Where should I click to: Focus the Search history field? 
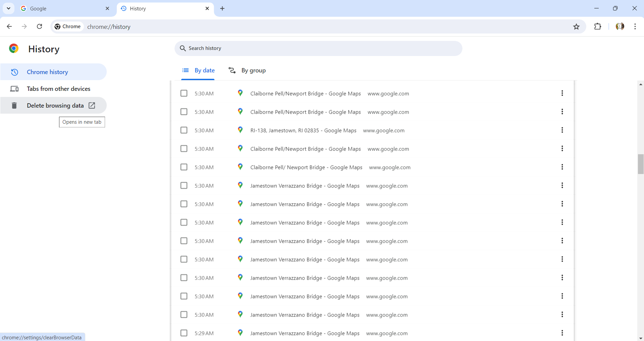click(x=318, y=48)
